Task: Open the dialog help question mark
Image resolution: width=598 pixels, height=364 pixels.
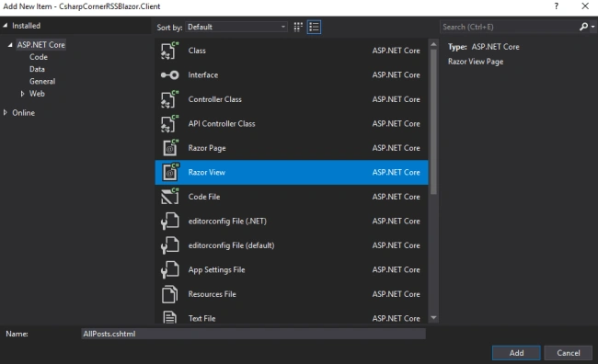Action: [557, 6]
